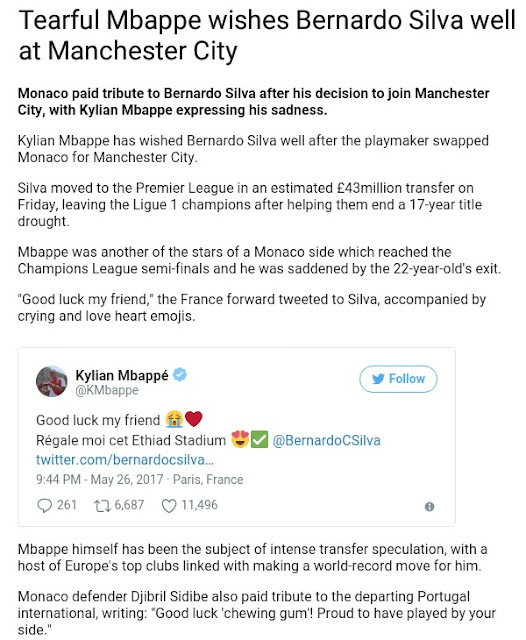The image size is (526, 640).
Task: Open the @KMbappe handle link
Action: (107, 390)
